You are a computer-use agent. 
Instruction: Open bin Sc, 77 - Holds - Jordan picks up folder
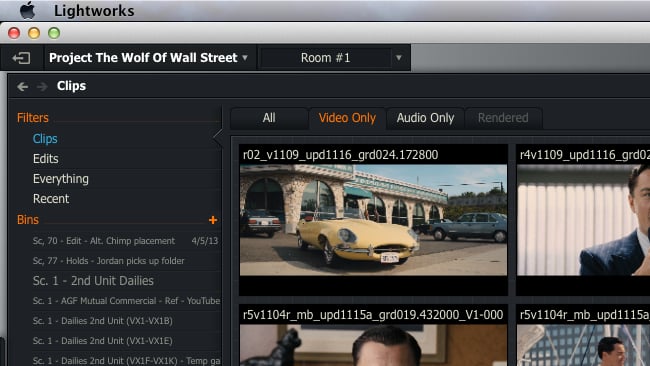click(109, 261)
